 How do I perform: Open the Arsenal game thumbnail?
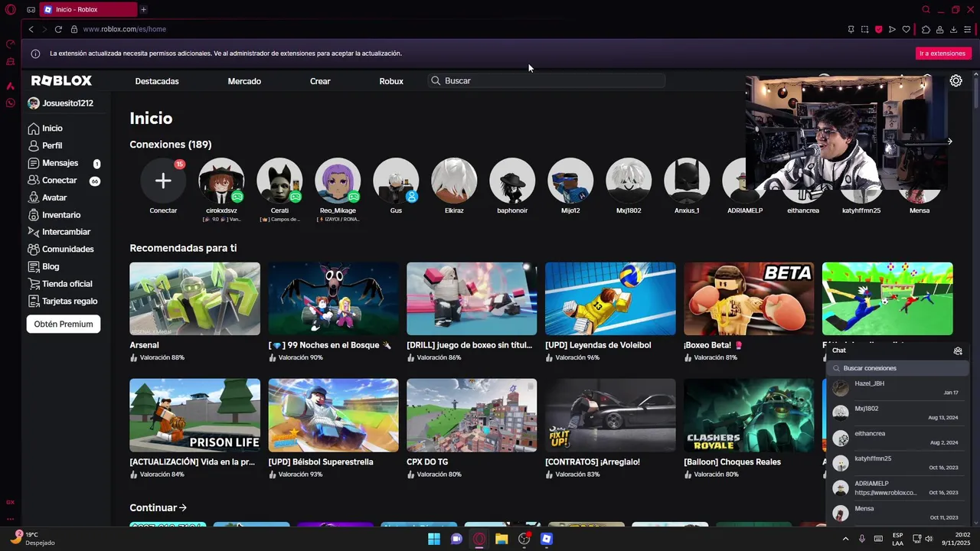[194, 298]
